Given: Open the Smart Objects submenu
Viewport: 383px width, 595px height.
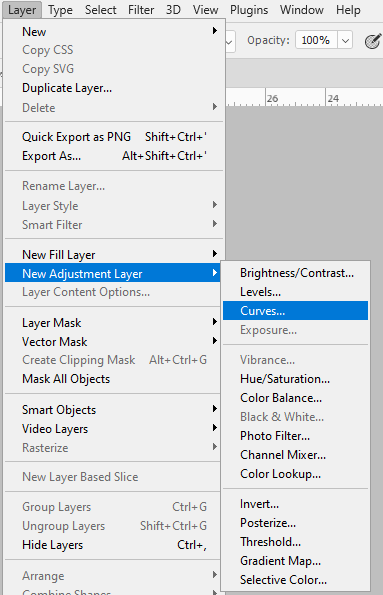Looking at the screenshot, I should [x=114, y=410].
